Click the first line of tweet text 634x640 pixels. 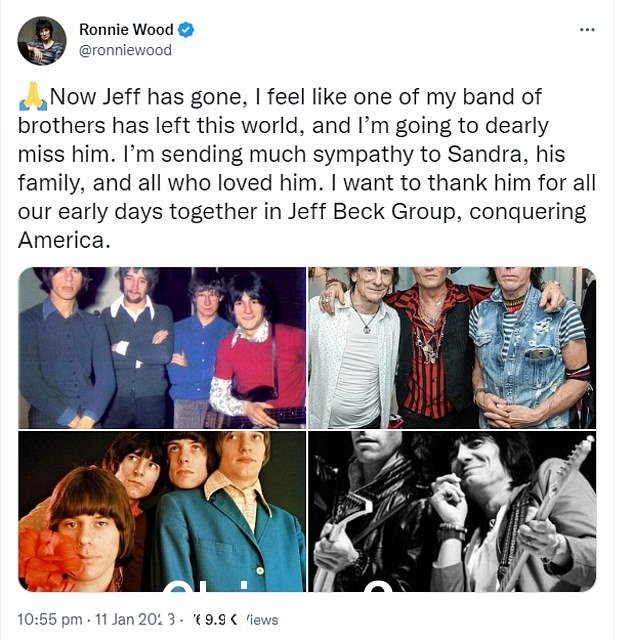[x=280, y=97]
